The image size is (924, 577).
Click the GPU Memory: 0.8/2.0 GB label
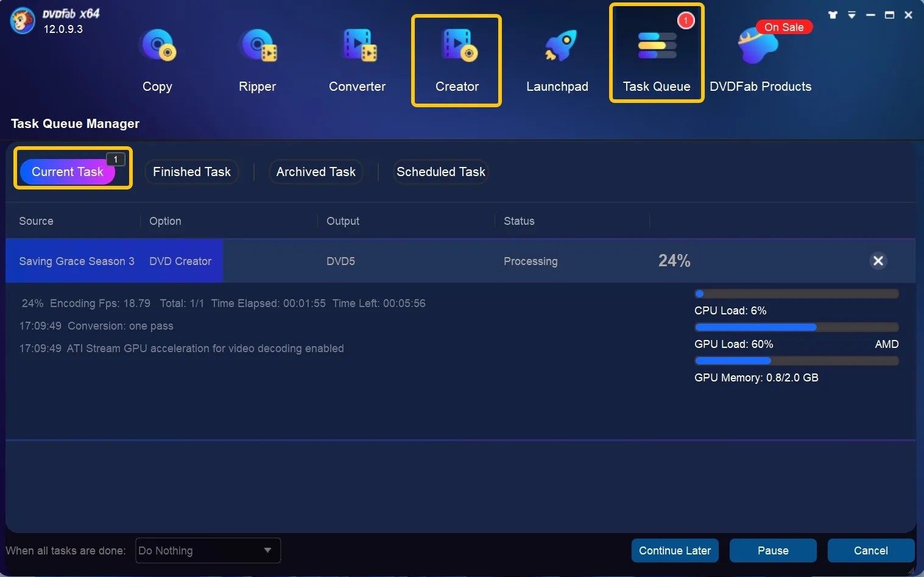click(756, 378)
